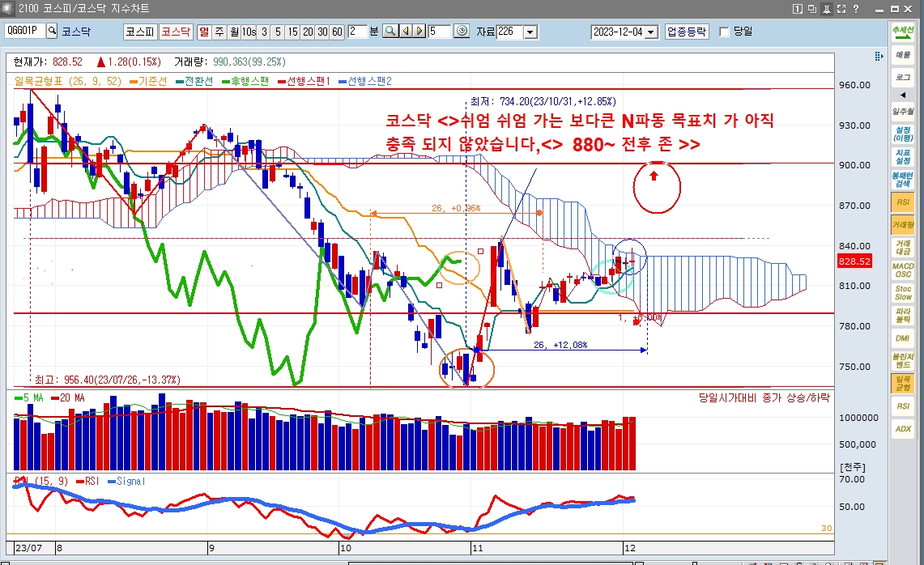Toggle the RSI button above ADX
The image size is (924, 565).
(x=903, y=406)
